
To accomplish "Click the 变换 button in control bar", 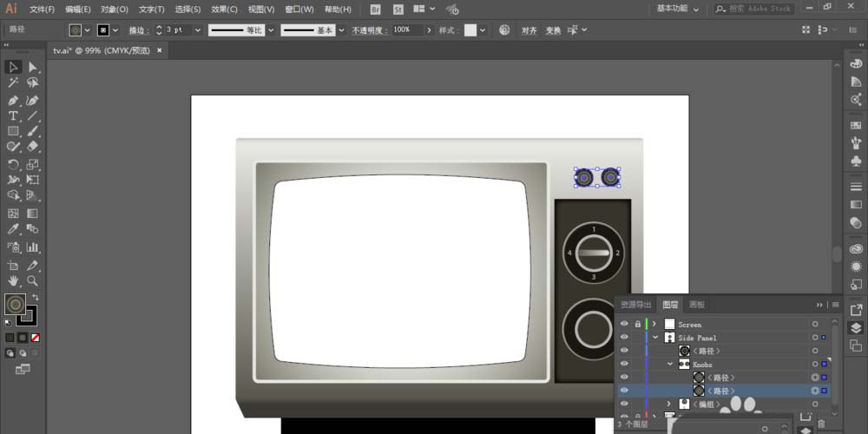I will (554, 30).
